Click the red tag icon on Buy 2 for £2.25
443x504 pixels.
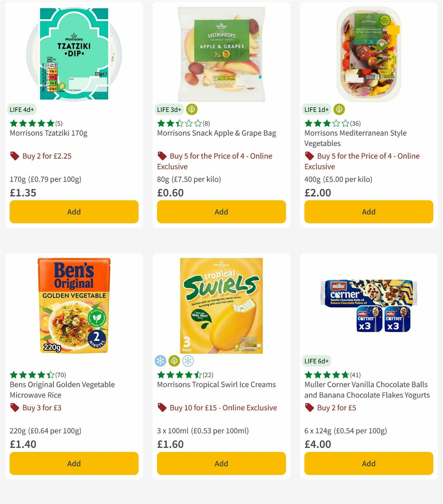pyautogui.click(x=14, y=156)
